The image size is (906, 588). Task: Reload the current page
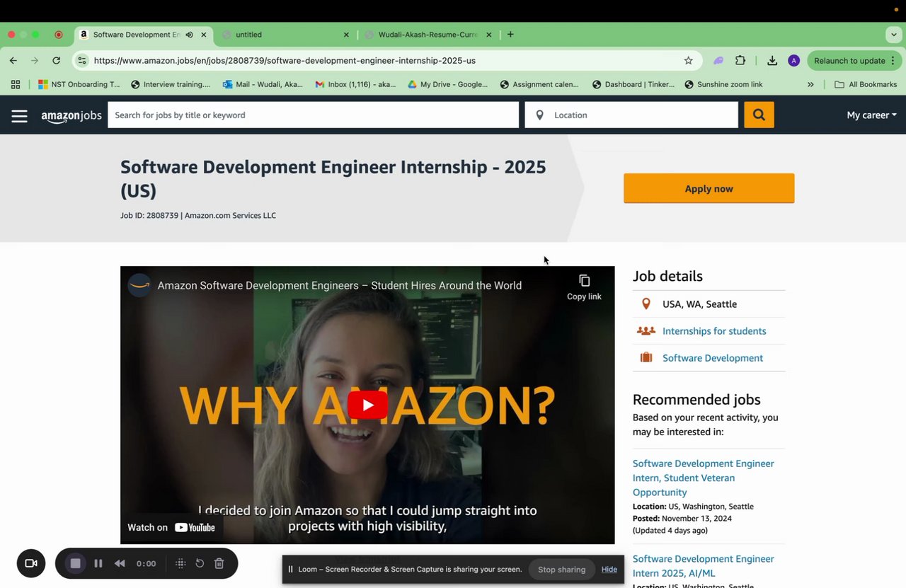click(x=57, y=61)
